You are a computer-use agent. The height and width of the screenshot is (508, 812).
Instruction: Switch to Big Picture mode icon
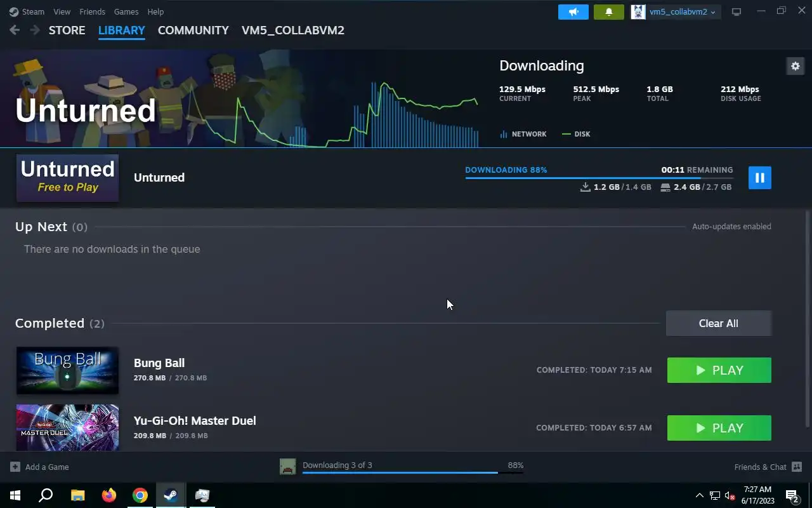point(737,12)
